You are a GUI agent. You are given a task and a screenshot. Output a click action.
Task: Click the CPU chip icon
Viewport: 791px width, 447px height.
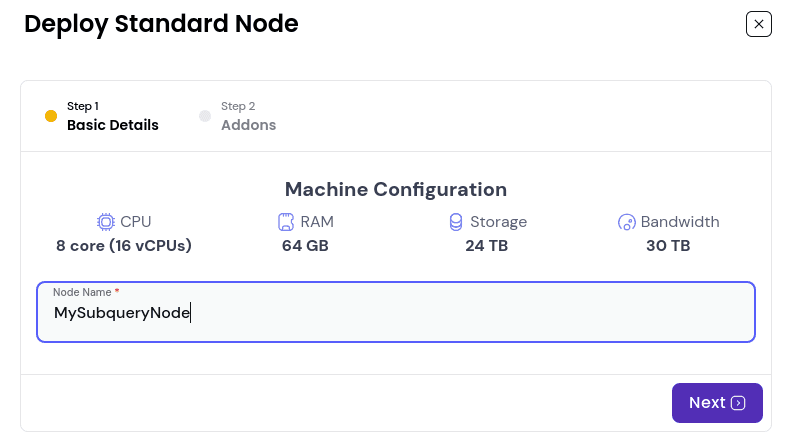pos(106,222)
